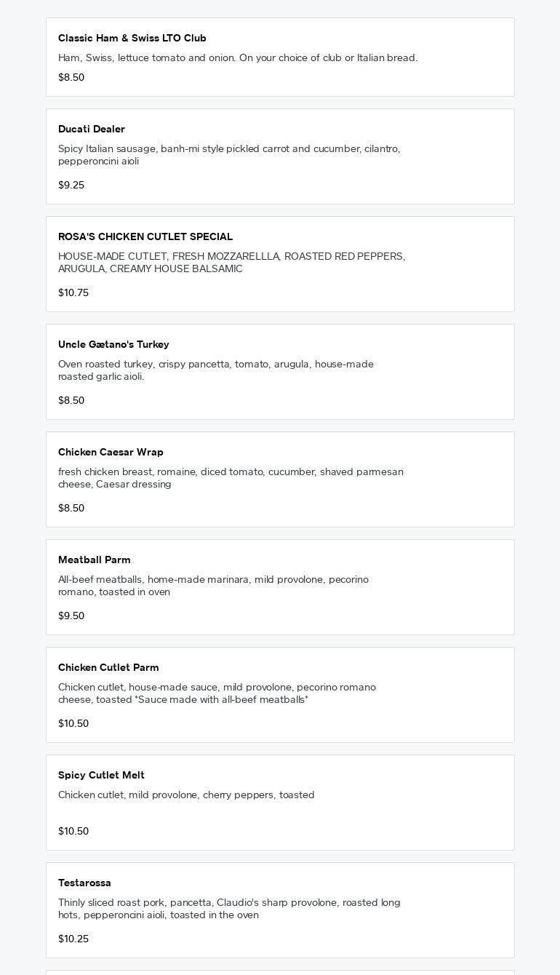Screen dimensions: 560x975
Task: Click the $10.75 price
Action: 73,292
